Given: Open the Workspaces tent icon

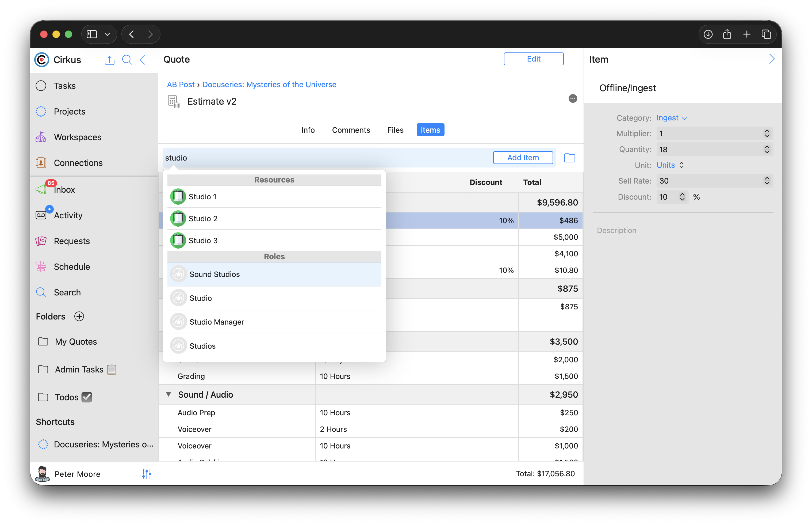Looking at the screenshot, I should point(41,137).
